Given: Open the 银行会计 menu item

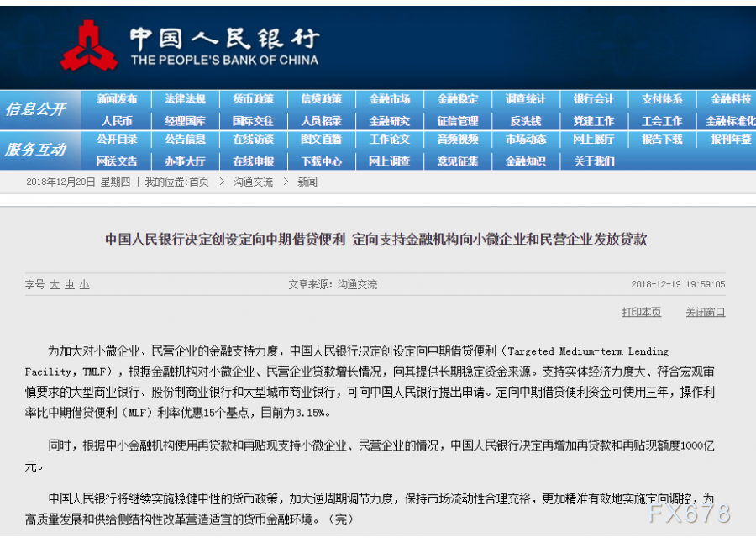Looking at the screenshot, I should (x=594, y=99).
